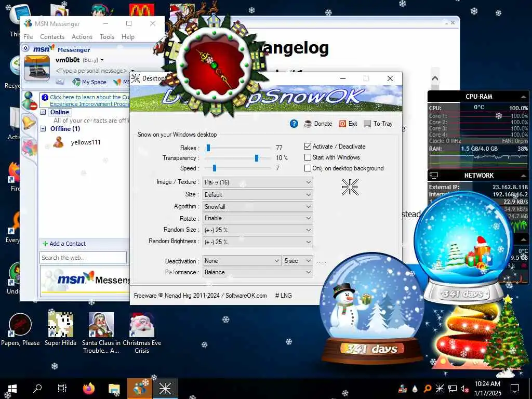Open the Algorithm dropdown showing Snowfall

(258, 206)
